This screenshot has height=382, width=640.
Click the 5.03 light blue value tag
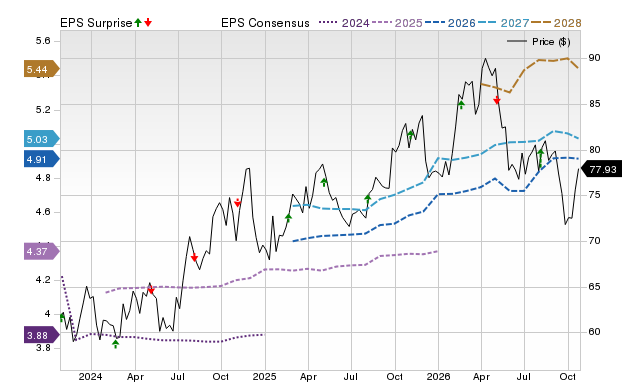point(42,139)
